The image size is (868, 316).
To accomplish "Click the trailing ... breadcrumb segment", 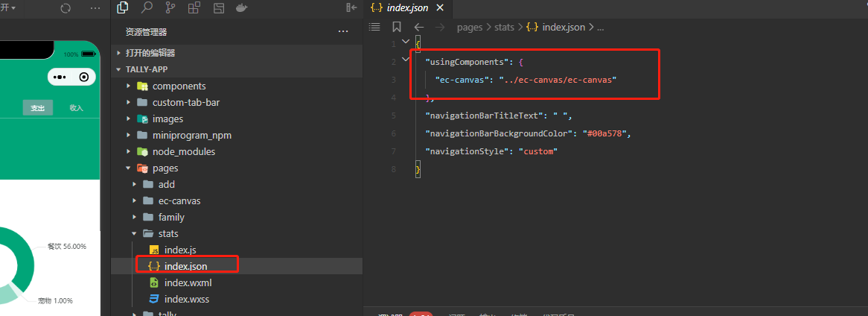I will 600,28.
